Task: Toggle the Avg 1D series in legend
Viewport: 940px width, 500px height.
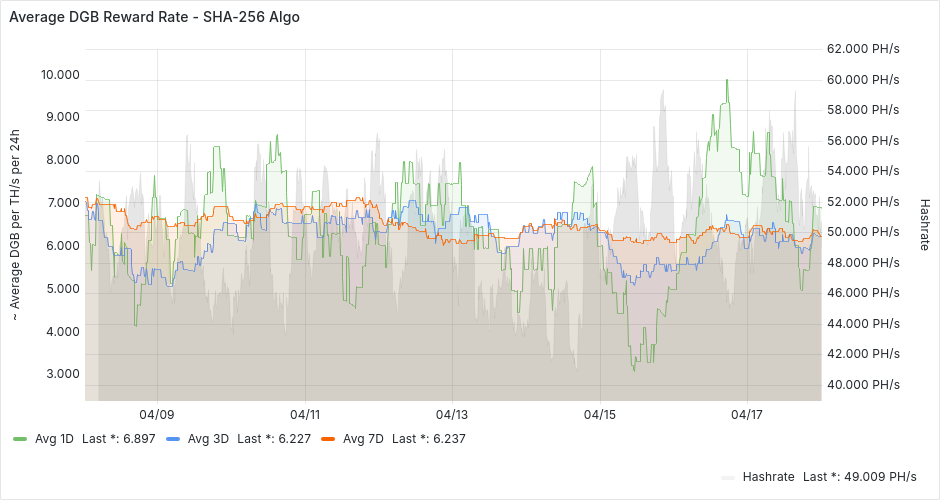Action: (54, 438)
